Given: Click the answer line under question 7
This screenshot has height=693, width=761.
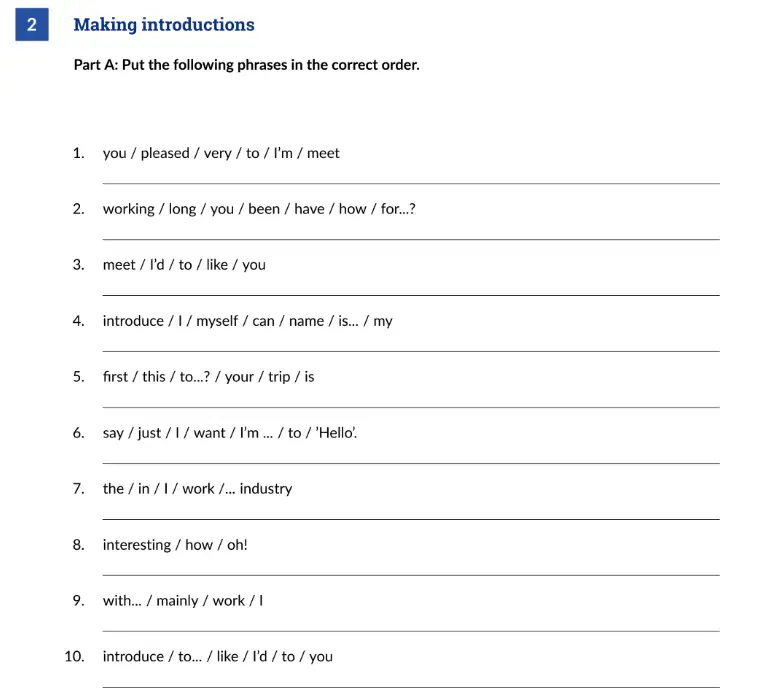Looking at the screenshot, I should point(411,519).
